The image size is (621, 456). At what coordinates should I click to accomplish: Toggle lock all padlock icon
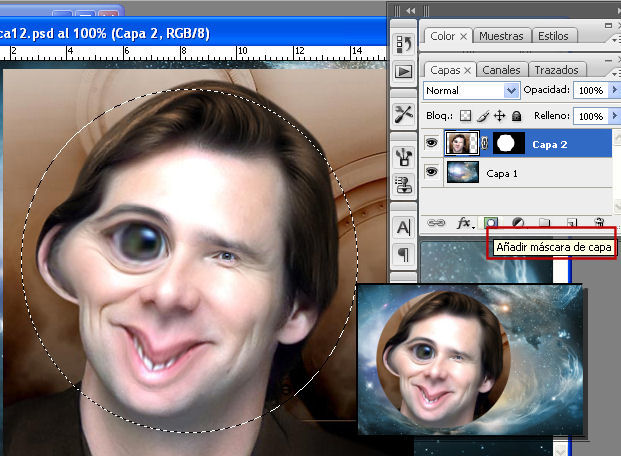pyautogui.click(x=516, y=116)
